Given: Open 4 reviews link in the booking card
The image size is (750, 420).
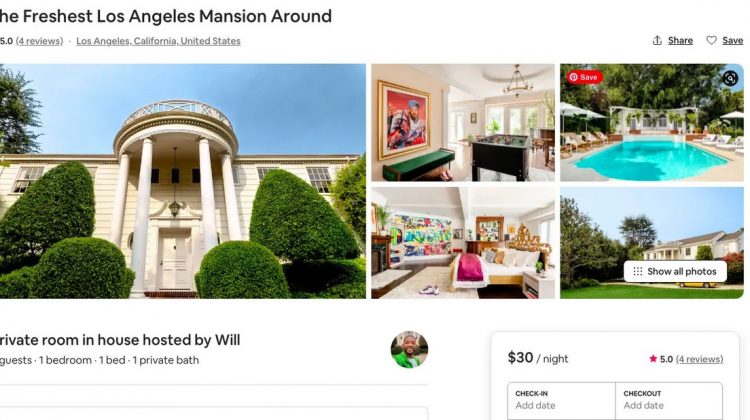Looking at the screenshot, I should tap(699, 359).
